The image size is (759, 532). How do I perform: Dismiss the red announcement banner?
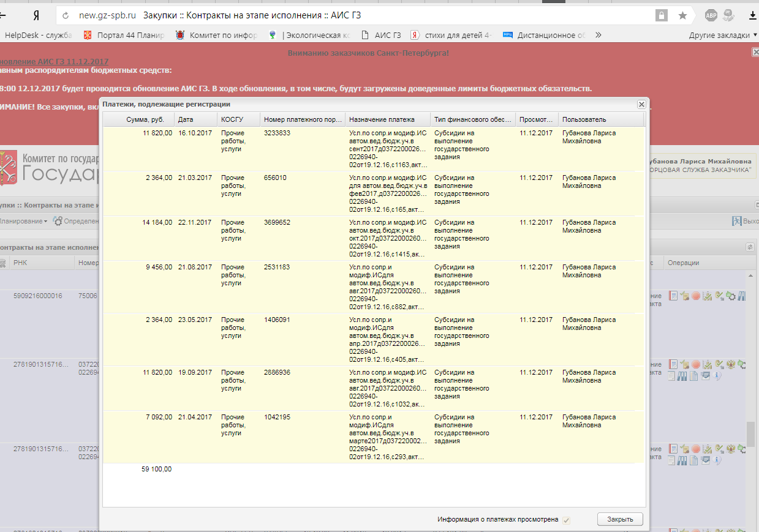[x=755, y=53]
